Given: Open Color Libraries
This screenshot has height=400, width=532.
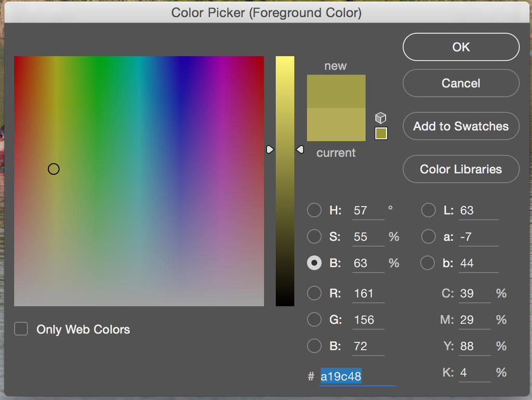Looking at the screenshot, I should 461,169.
